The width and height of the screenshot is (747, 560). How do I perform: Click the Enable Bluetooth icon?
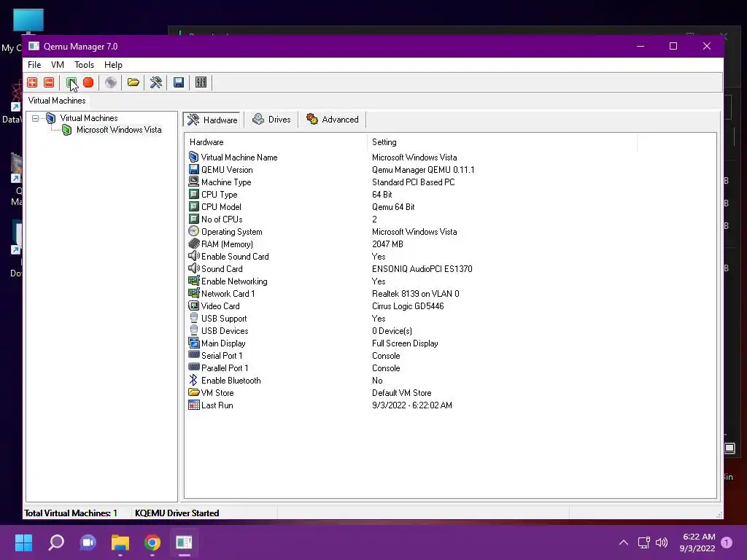click(x=193, y=380)
